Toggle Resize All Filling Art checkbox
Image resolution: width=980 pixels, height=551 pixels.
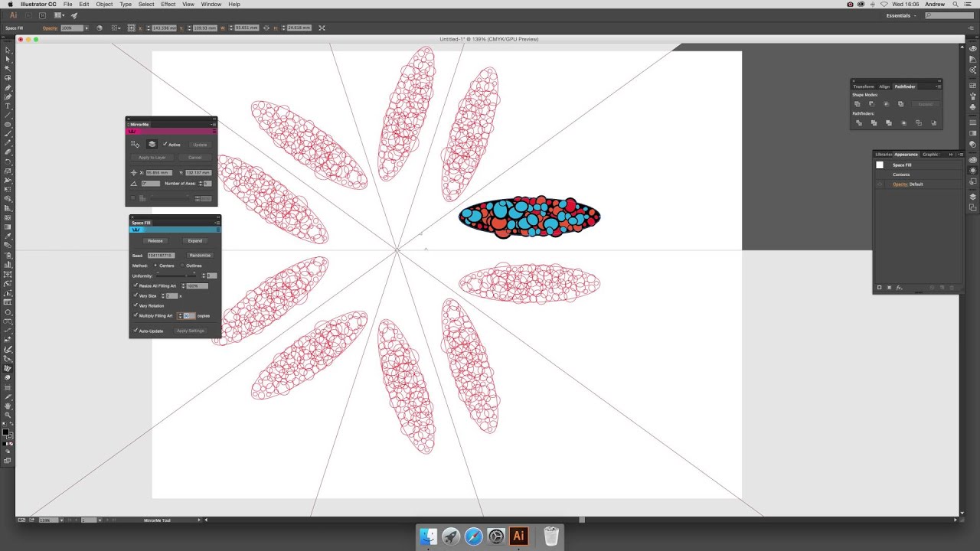[136, 285]
